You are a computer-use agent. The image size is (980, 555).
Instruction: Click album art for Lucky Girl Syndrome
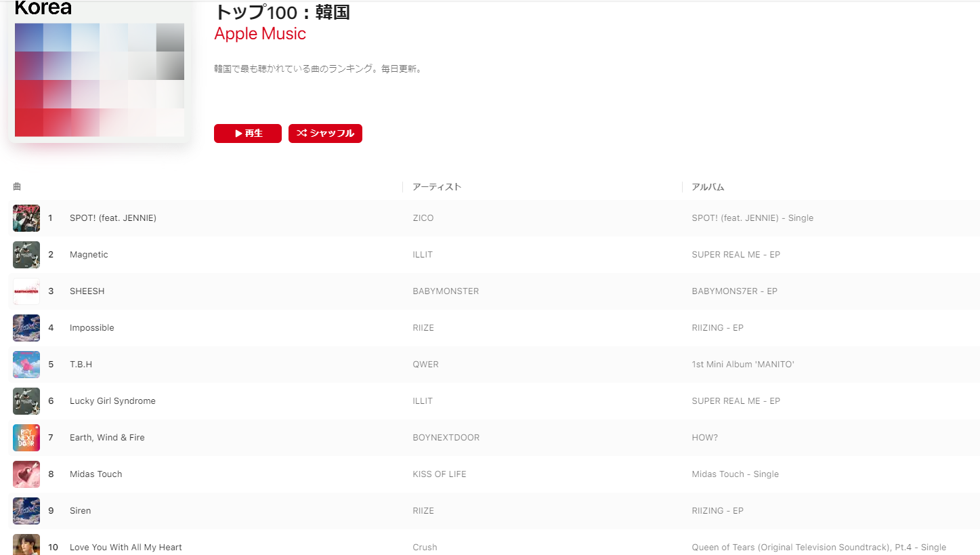tap(26, 401)
